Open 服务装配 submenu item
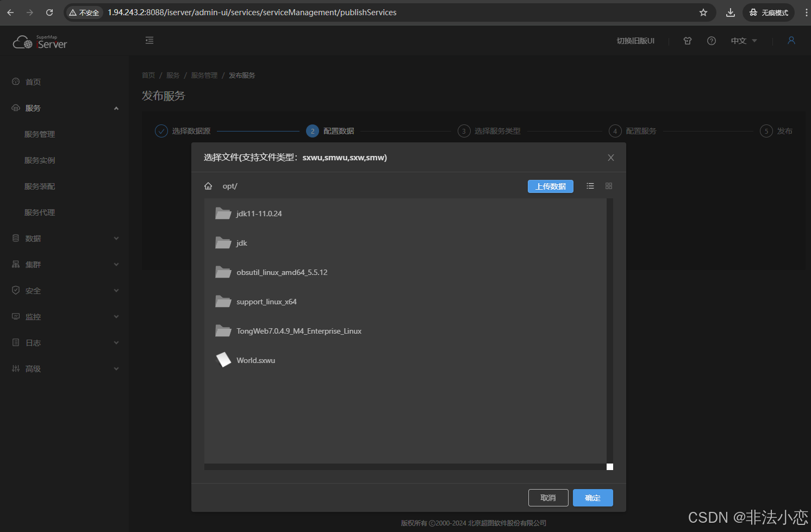The width and height of the screenshot is (811, 532). 40,186
